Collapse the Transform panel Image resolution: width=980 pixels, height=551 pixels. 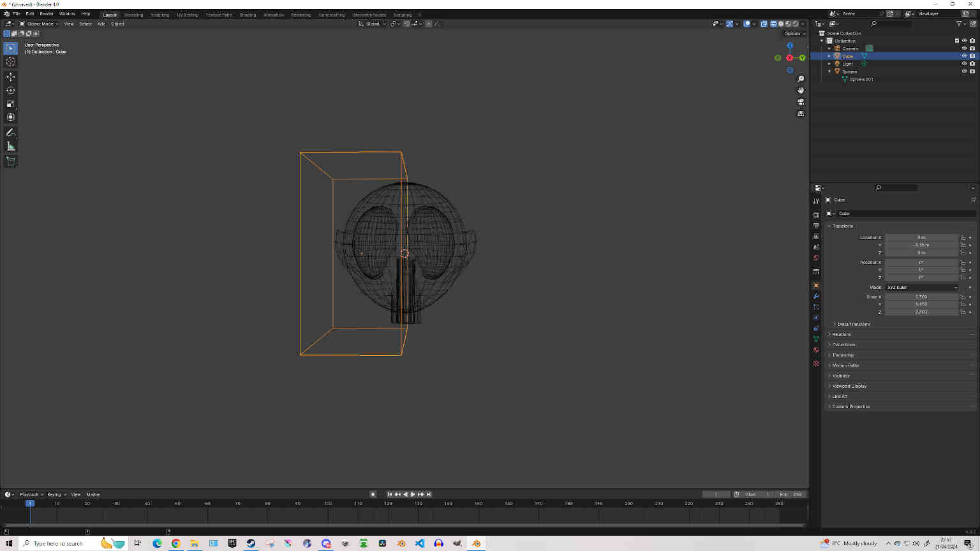pos(842,226)
